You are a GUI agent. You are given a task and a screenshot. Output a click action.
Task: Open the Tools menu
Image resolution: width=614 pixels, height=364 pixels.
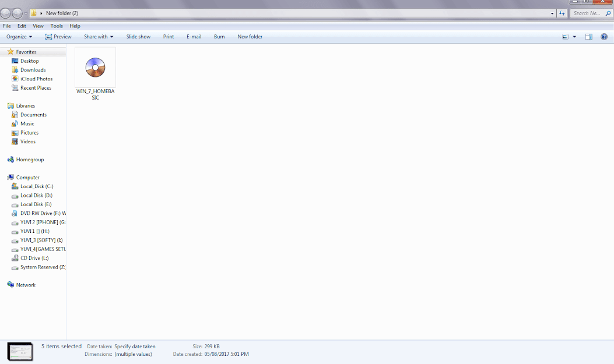click(x=57, y=26)
